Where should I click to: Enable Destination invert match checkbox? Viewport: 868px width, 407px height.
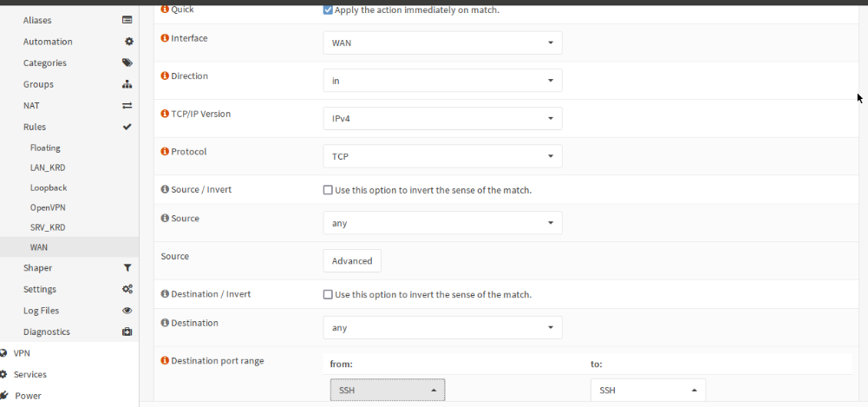click(328, 295)
